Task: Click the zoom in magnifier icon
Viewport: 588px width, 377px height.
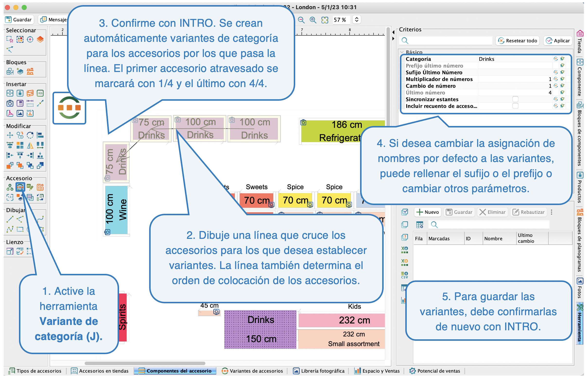Action: [313, 20]
